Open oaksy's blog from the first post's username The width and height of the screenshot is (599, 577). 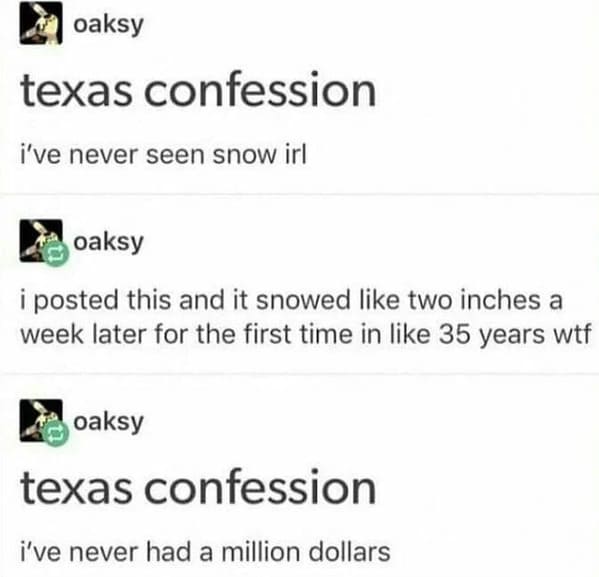point(108,25)
